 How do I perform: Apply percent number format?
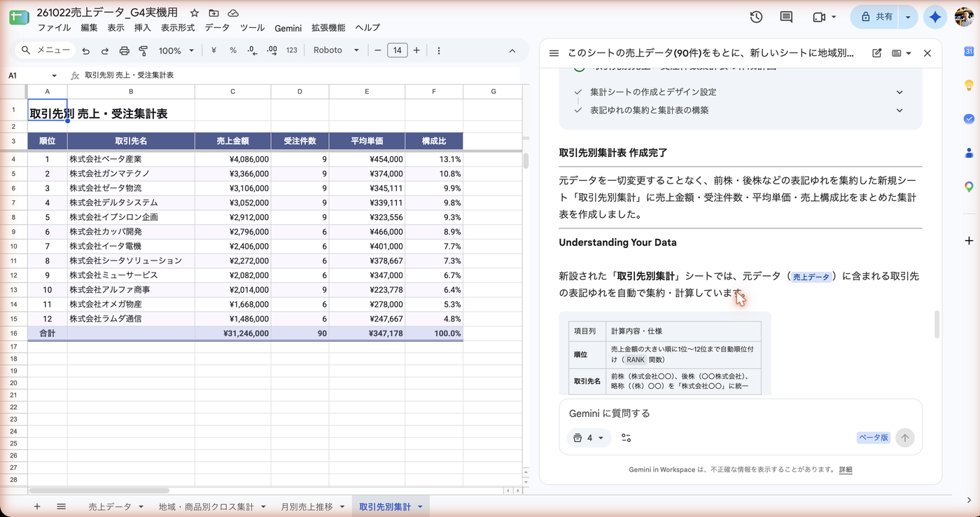(233, 50)
